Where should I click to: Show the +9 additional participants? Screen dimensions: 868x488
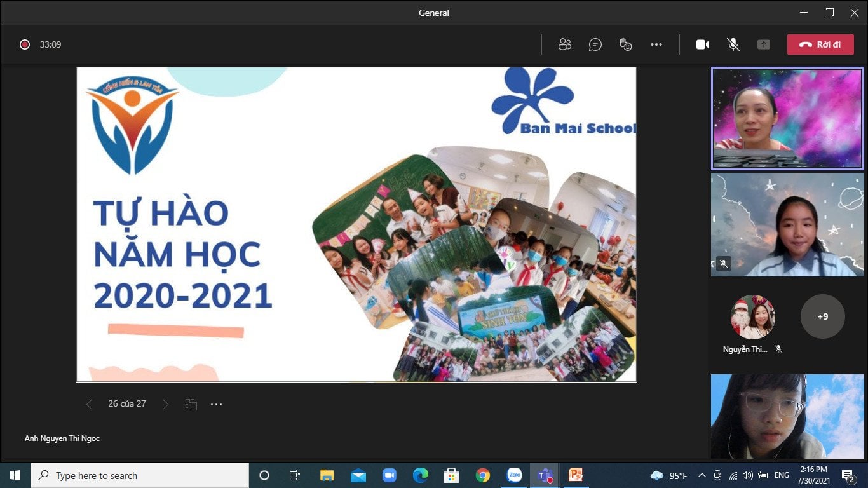point(822,316)
